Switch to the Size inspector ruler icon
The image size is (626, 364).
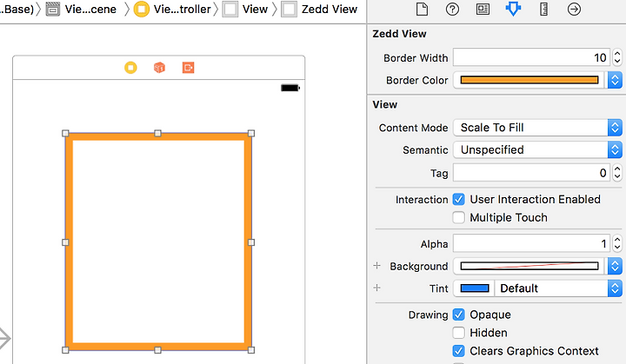coord(543,9)
